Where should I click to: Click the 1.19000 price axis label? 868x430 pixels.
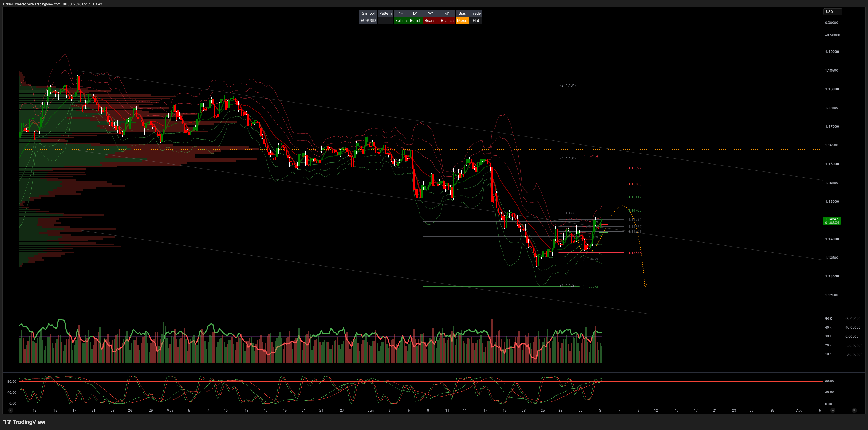pos(832,52)
